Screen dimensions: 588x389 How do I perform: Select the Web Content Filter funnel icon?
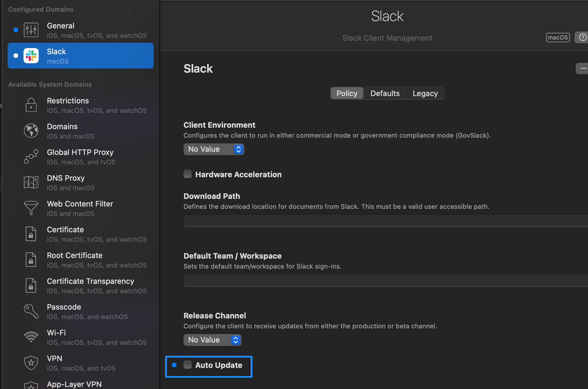click(x=31, y=208)
